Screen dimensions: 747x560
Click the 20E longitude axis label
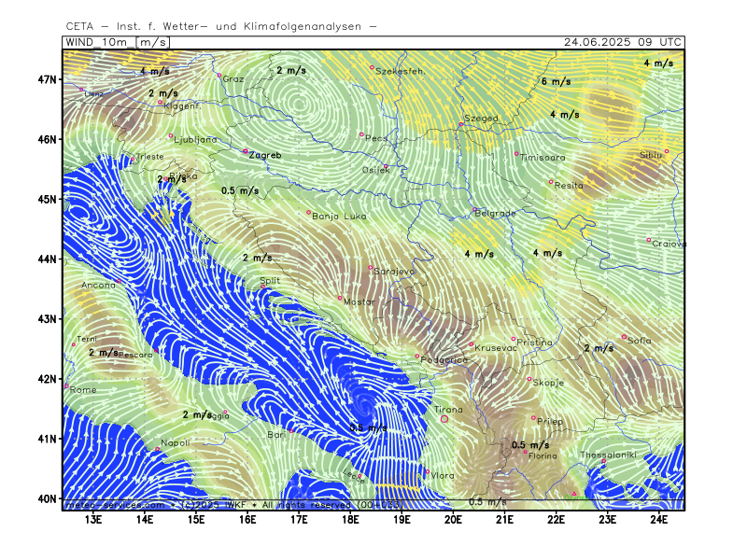(x=453, y=520)
